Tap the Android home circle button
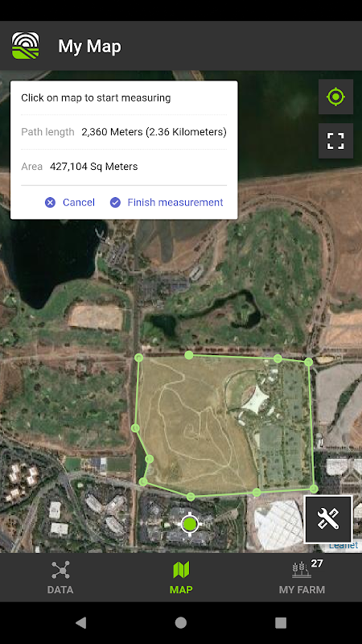 tap(181, 623)
